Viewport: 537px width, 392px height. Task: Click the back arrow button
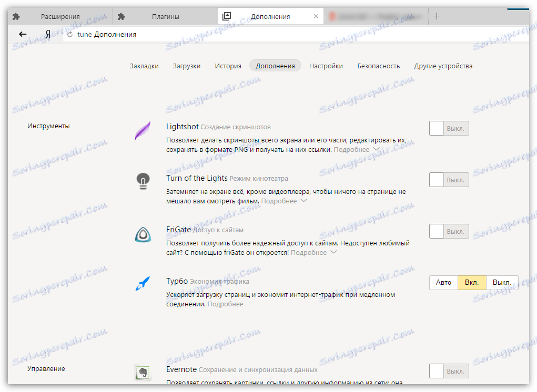click(23, 34)
